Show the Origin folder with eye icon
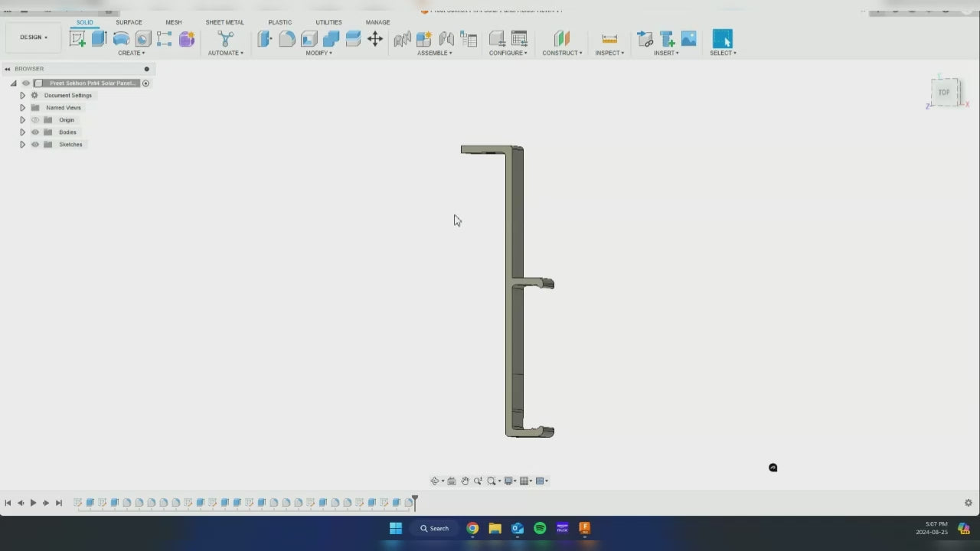 35,120
